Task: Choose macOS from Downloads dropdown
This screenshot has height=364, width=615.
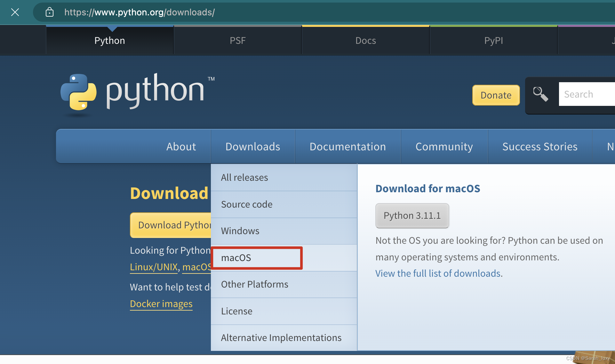Action: pyautogui.click(x=284, y=258)
